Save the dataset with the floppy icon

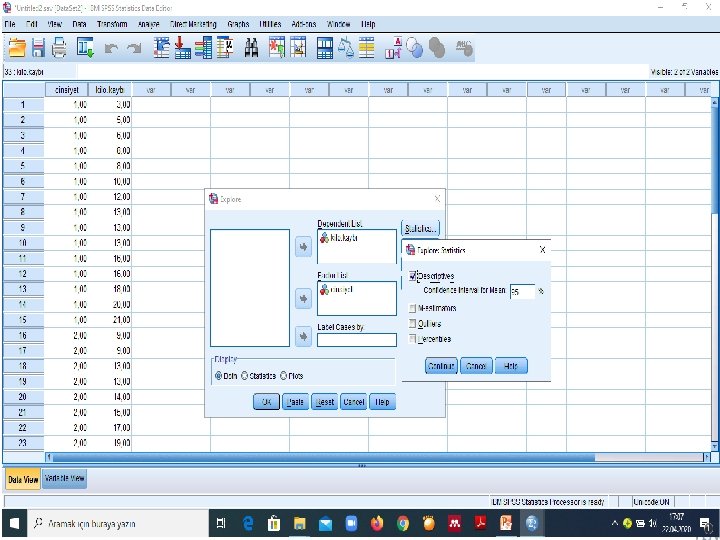coord(38,48)
